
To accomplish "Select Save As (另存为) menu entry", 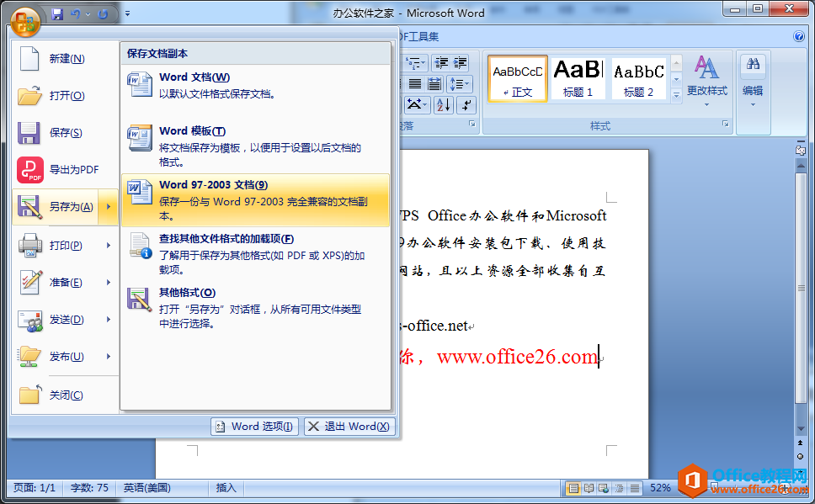I will pos(55,206).
